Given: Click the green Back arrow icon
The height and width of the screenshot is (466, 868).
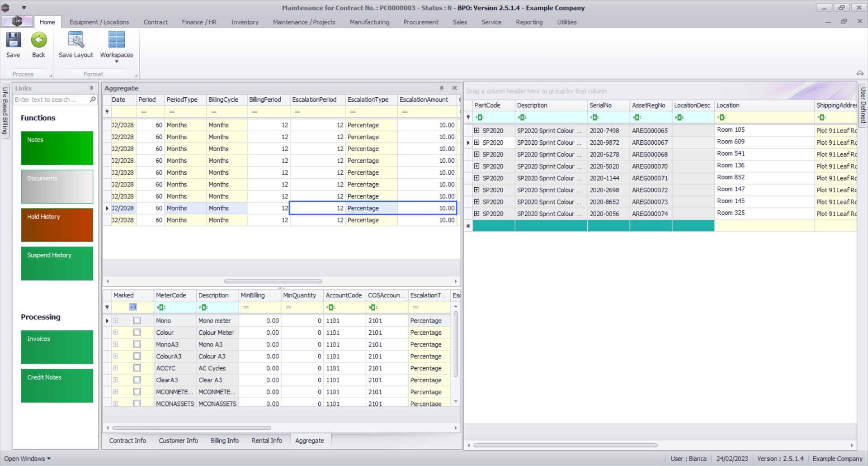Looking at the screenshot, I should click(38, 40).
